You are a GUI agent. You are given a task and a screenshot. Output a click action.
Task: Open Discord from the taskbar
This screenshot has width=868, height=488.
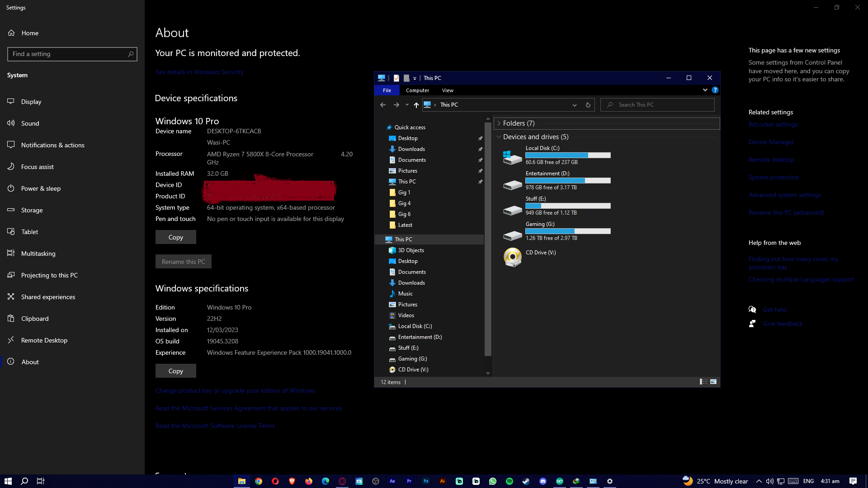pyautogui.click(x=543, y=481)
